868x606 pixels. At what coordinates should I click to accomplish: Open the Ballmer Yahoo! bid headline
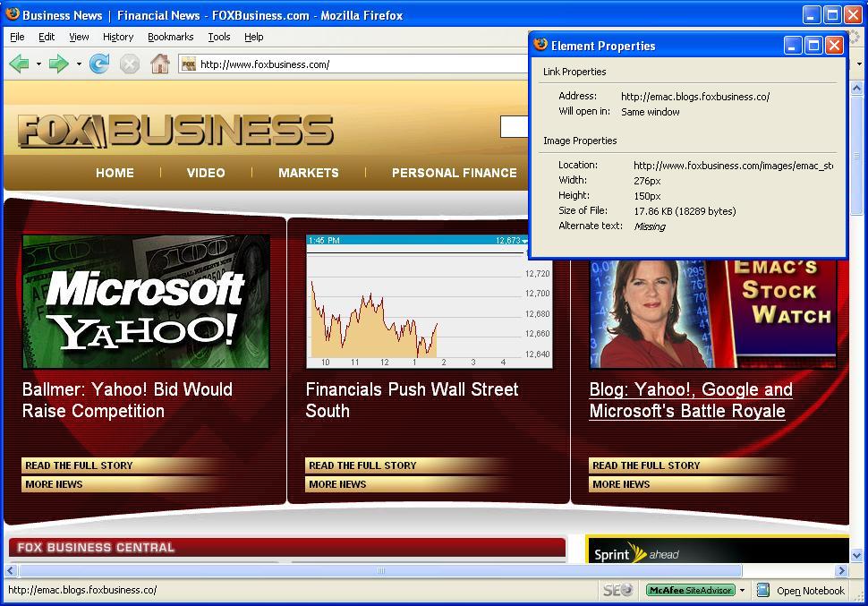click(127, 400)
